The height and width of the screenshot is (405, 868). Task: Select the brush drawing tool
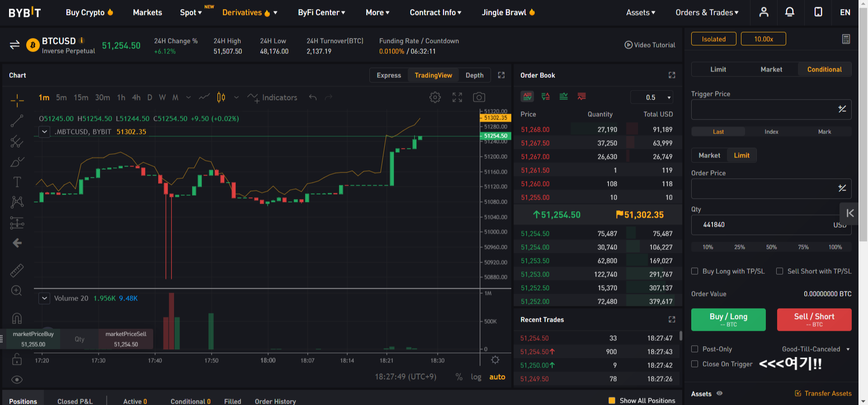17,162
